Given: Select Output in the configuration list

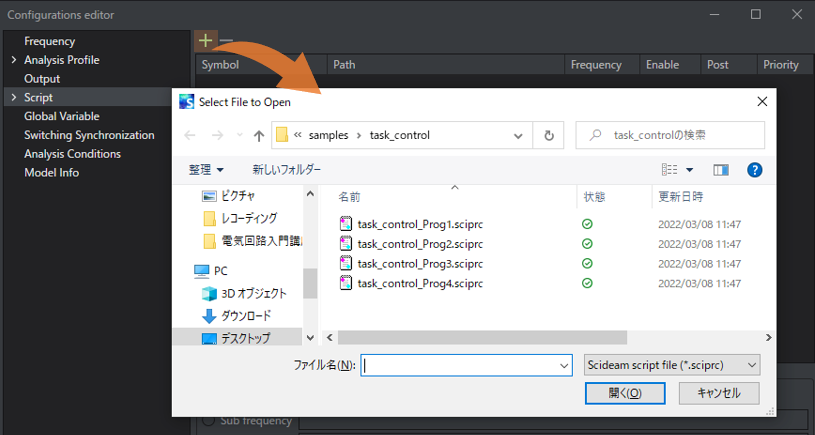Looking at the screenshot, I should pyautogui.click(x=42, y=79).
